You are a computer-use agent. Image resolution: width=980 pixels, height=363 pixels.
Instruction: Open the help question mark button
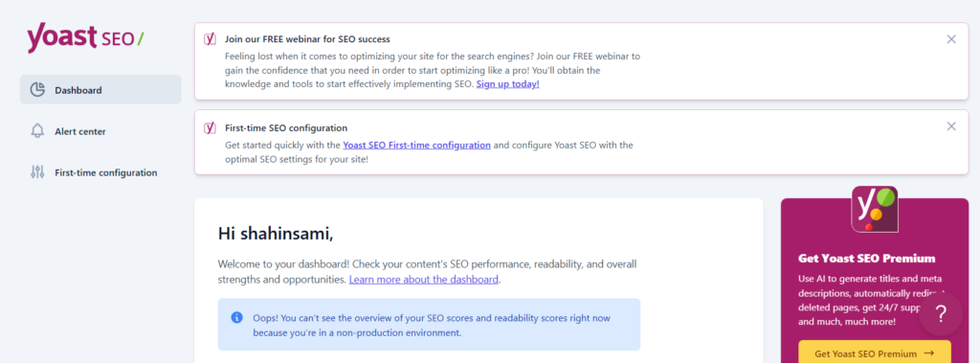click(942, 313)
